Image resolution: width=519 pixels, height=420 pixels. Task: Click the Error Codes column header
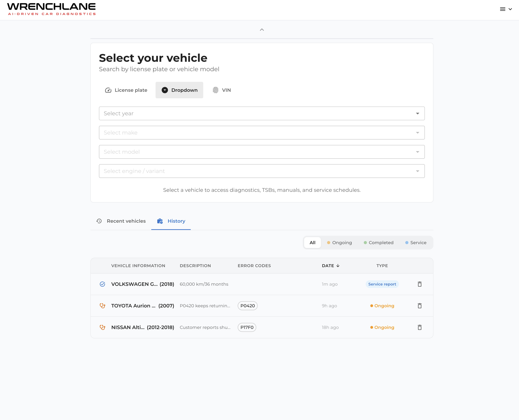click(254, 266)
